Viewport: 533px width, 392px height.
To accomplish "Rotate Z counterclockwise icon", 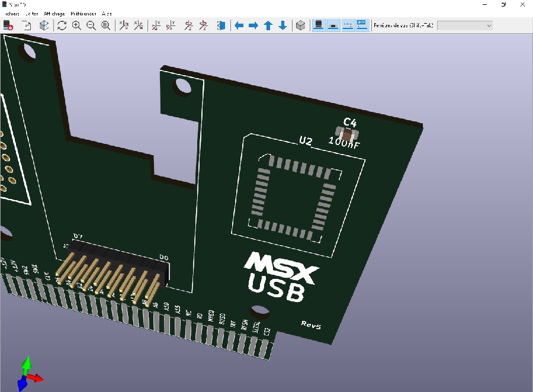I will point(203,25).
